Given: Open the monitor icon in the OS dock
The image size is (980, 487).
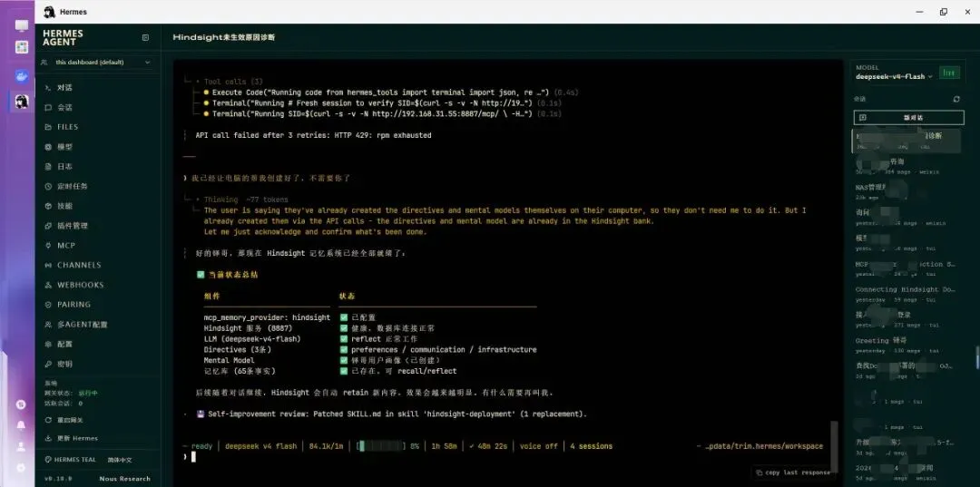Looking at the screenshot, I should coord(22,26).
